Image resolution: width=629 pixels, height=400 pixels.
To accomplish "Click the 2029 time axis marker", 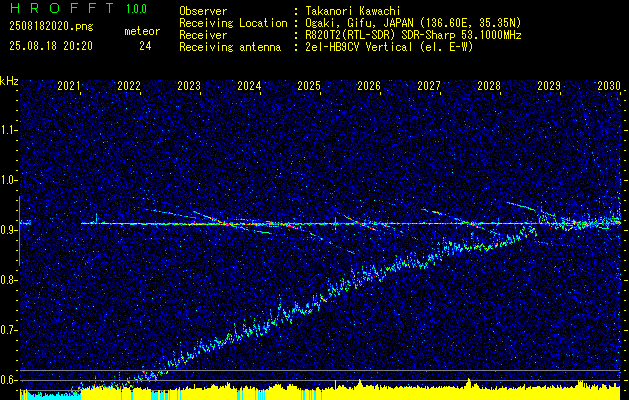I will pyautogui.click(x=549, y=86).
